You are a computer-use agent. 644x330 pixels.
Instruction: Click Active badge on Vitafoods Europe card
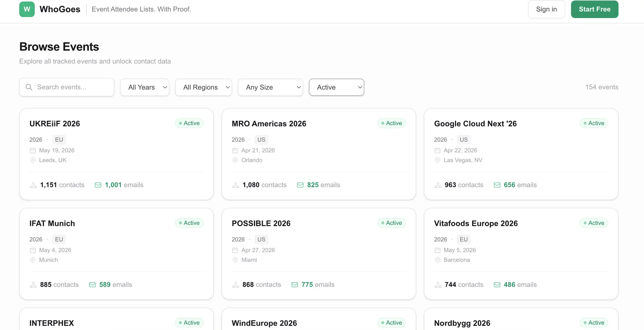pyautogui.click(x=594, y=223)
